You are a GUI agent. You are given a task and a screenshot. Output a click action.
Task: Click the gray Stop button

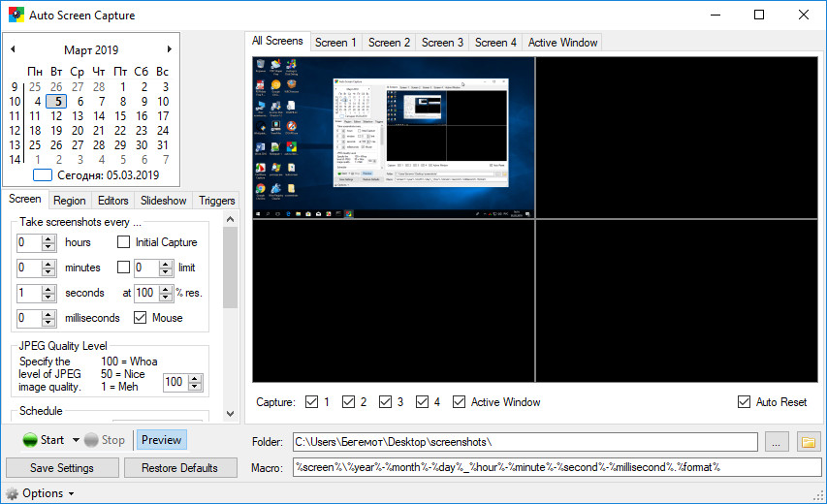pos(105,440)
